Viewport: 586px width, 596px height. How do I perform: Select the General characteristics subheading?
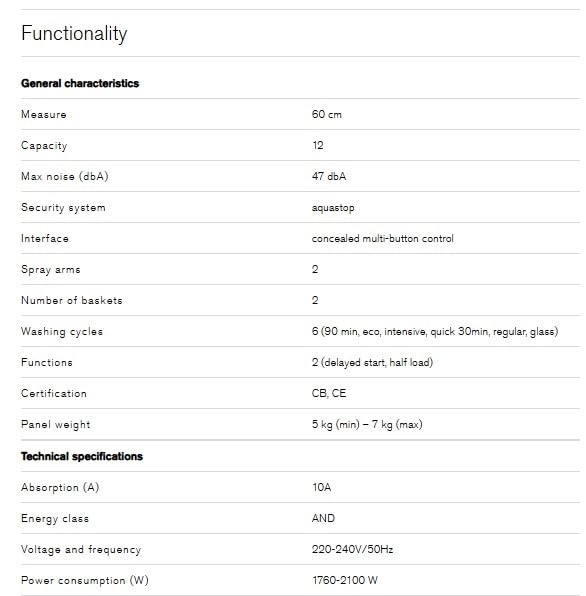(x=80, y=83)
